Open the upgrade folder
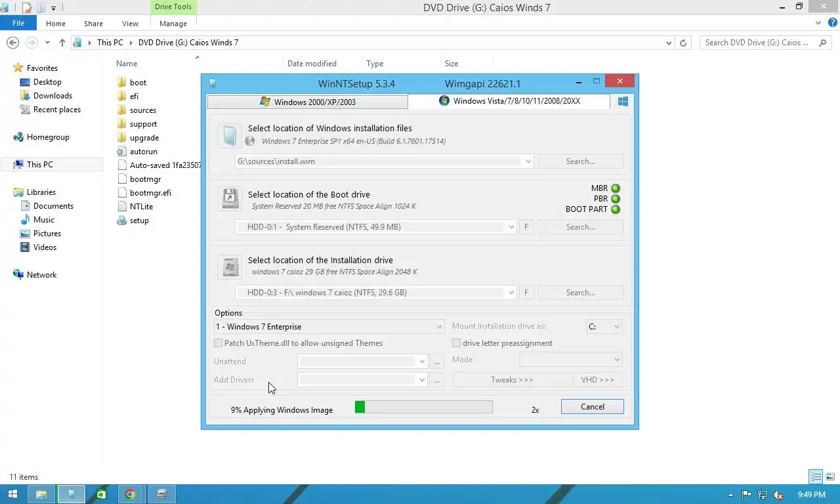The height and width of the screenshot is (504, 840). coord(144,137)
